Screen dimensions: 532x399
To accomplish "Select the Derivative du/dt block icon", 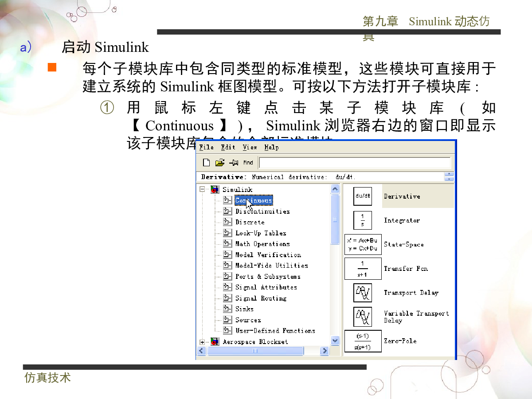I will (x=363, y=196).
